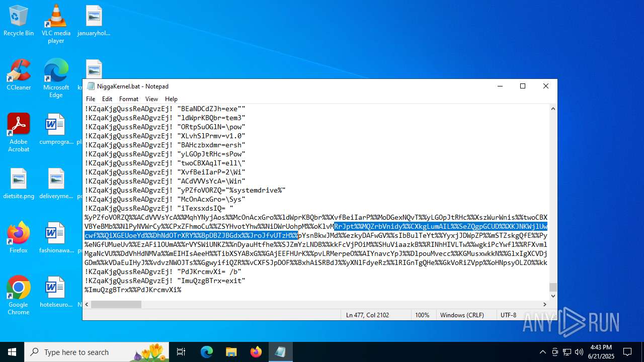The height and width of the screenshot is (362, 644).
Task: Click vertical scrollbar up arrow
Action: click(553, 109)
